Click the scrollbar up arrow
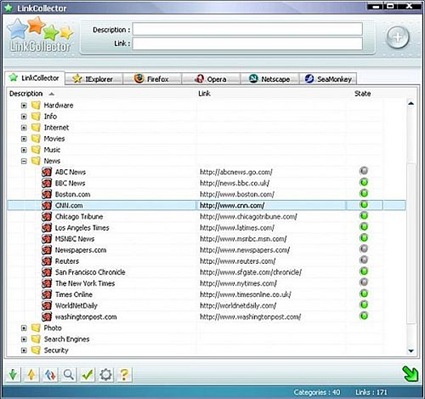The image size is (425, 399). coord(411,104)
